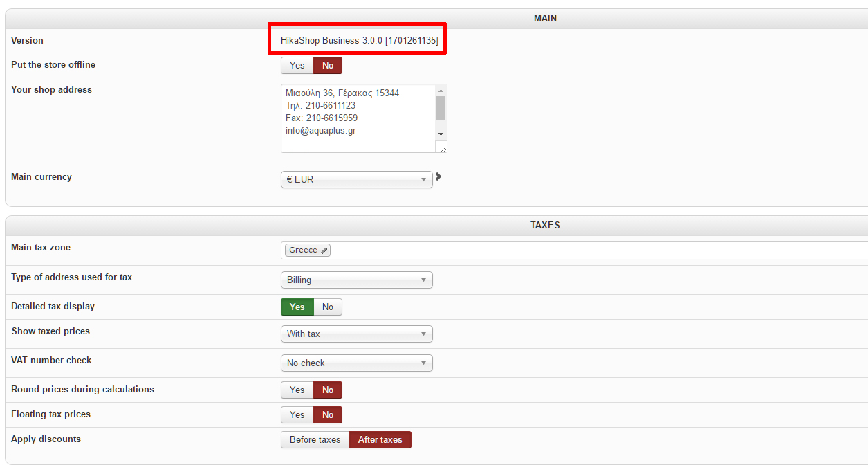Click the shop address scroll down arrow
The height and width of the screenshot is (465, 868).
pyautogui.click(x=441, y=134)
